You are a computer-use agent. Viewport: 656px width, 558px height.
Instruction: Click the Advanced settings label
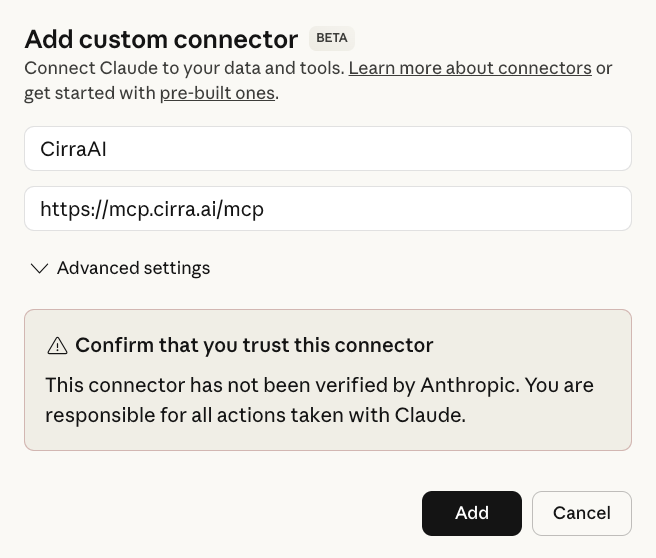[133, 268]
